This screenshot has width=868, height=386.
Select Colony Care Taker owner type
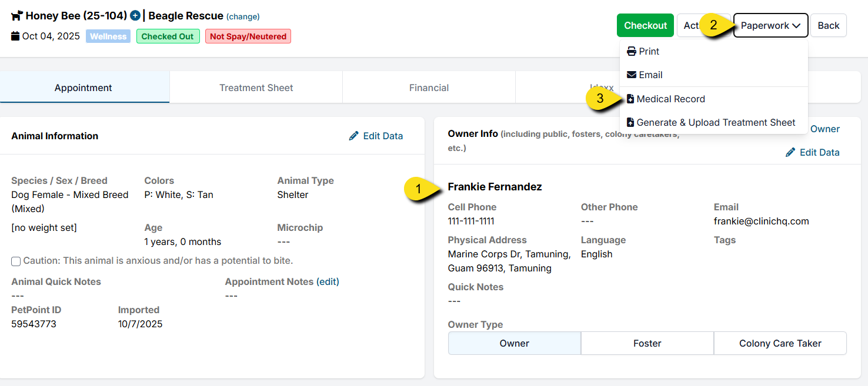pos(780,344)
